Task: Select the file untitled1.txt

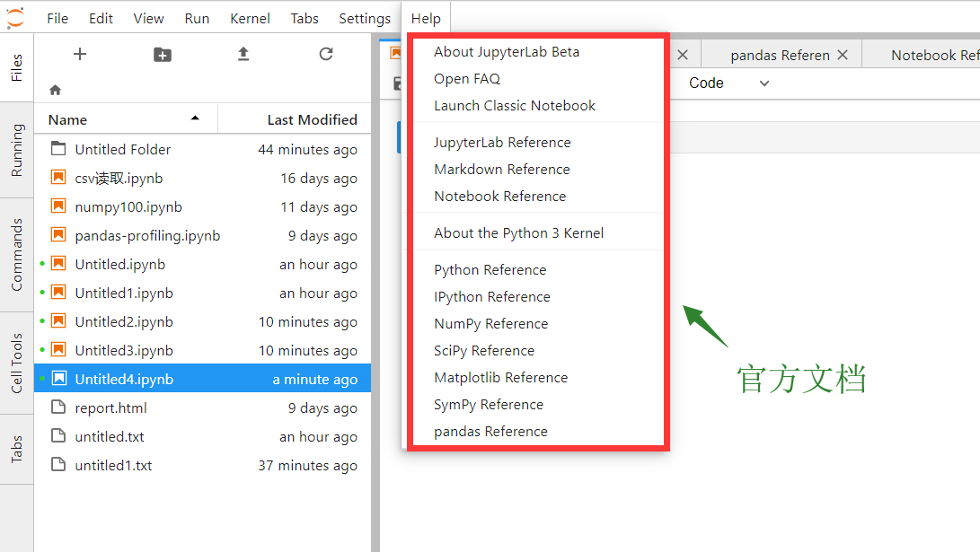Action: coord(203,465)
